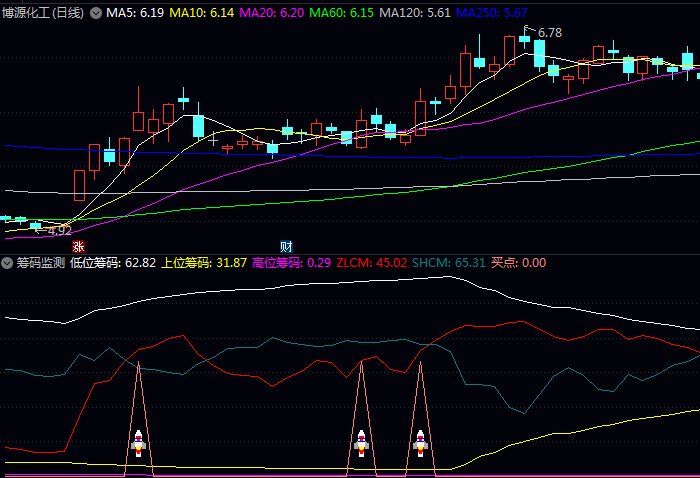Click the 低位筹码: 62.82 value
Image resolution: width=700 pixels, height=478 pixels.
click(x=113, y=263)
